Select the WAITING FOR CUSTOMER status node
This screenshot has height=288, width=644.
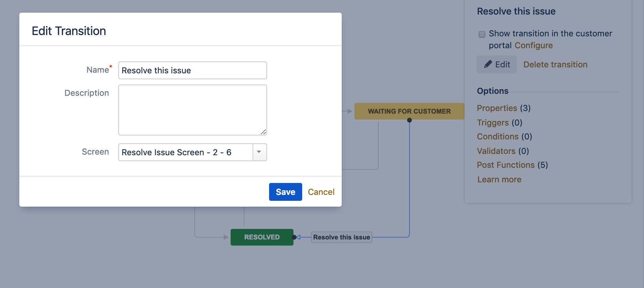click(x=409, y=111)
